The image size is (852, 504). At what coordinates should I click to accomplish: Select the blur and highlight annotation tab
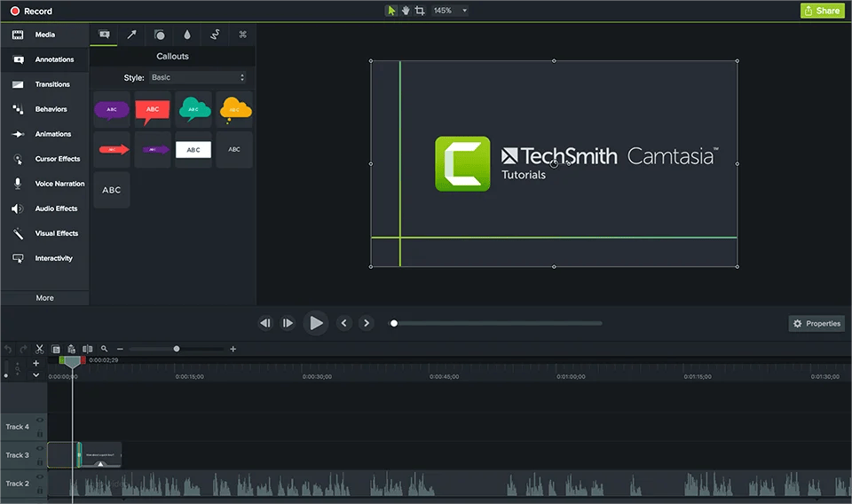[186, 35]
